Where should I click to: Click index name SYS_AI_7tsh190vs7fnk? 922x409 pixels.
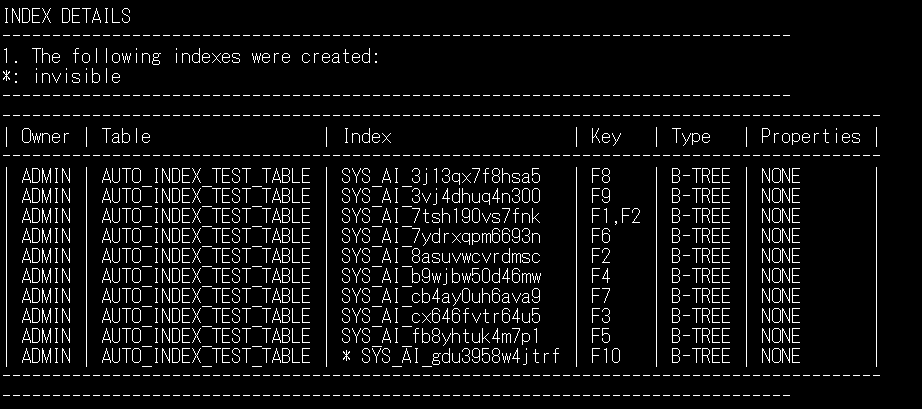coord(440,216)
